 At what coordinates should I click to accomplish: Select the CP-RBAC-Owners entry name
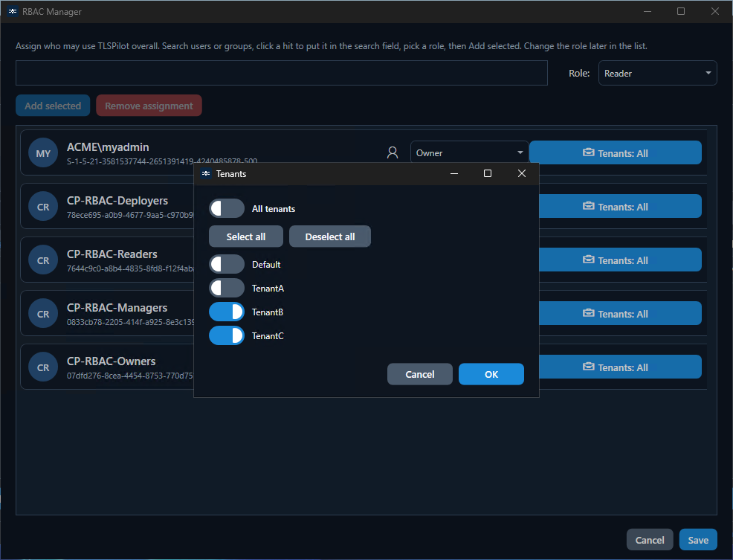point(112,361)
